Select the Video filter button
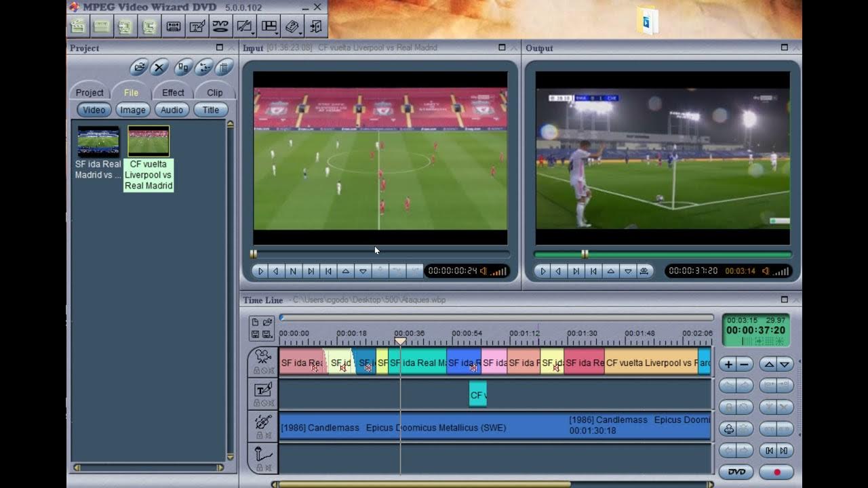 [94, 110]
